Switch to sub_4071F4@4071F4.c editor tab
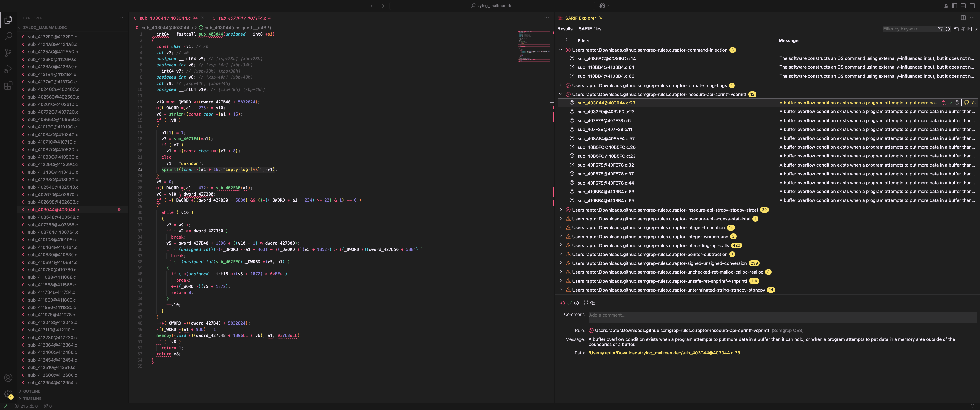The image size is (980, 410). 242,18
